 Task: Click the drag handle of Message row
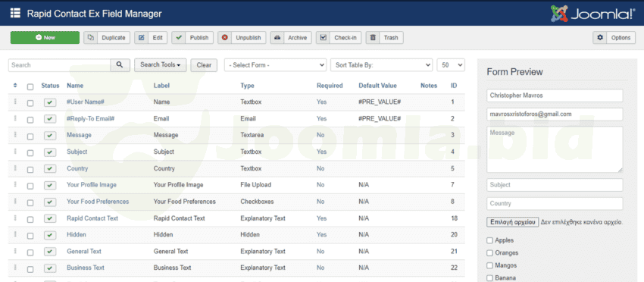(x=15, y=135)
